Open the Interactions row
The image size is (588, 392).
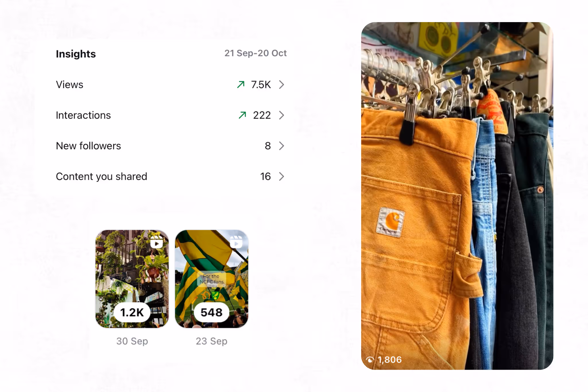pyautogui.click(x=83, y=115)
